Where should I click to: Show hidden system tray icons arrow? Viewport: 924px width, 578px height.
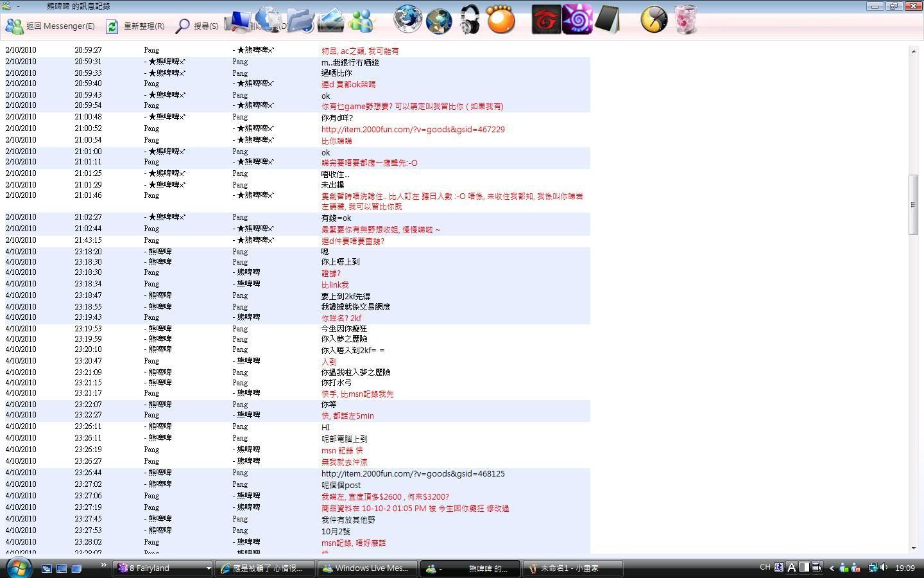tap(832, 568)
